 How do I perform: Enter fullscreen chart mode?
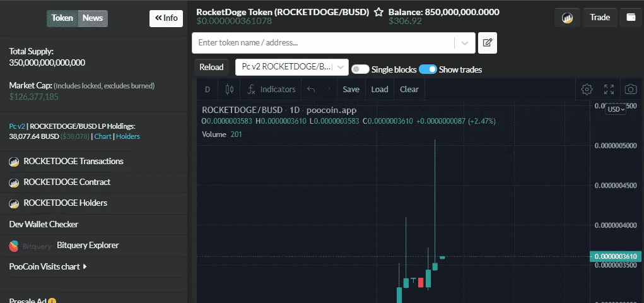point(609,89)
